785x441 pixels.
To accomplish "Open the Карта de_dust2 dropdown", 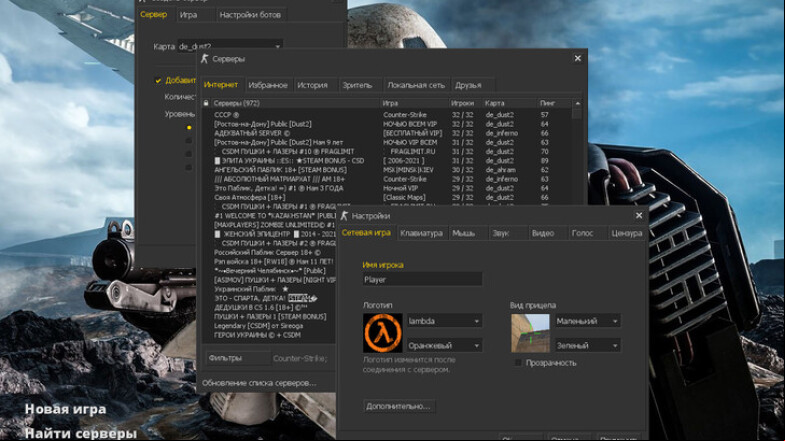I will pos(230,46).
